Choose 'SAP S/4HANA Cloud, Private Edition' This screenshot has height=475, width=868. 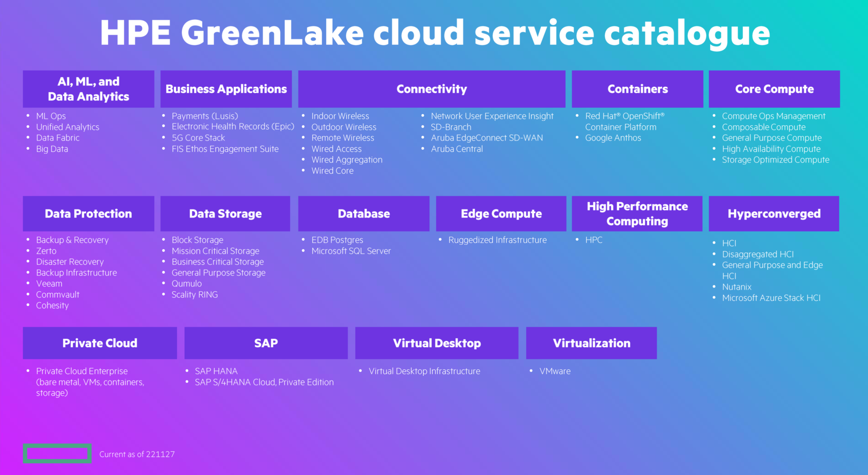click(x=264, y=382)
